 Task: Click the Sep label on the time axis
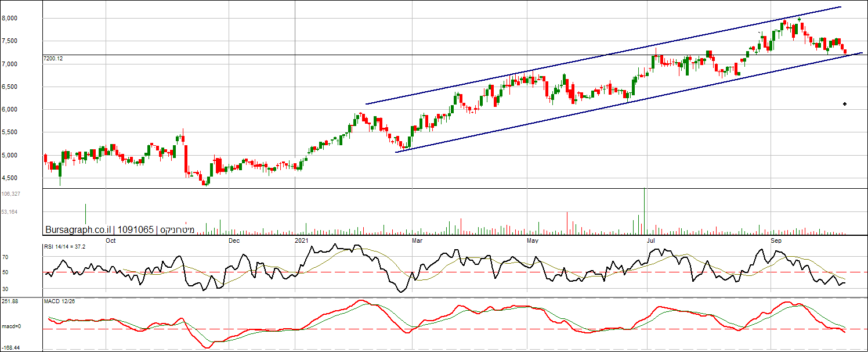(776, 240)
